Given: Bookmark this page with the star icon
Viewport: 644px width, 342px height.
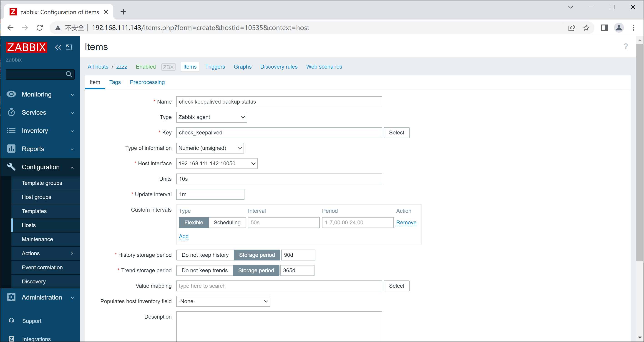Looking at the screenshot, I should click(586, 28).
